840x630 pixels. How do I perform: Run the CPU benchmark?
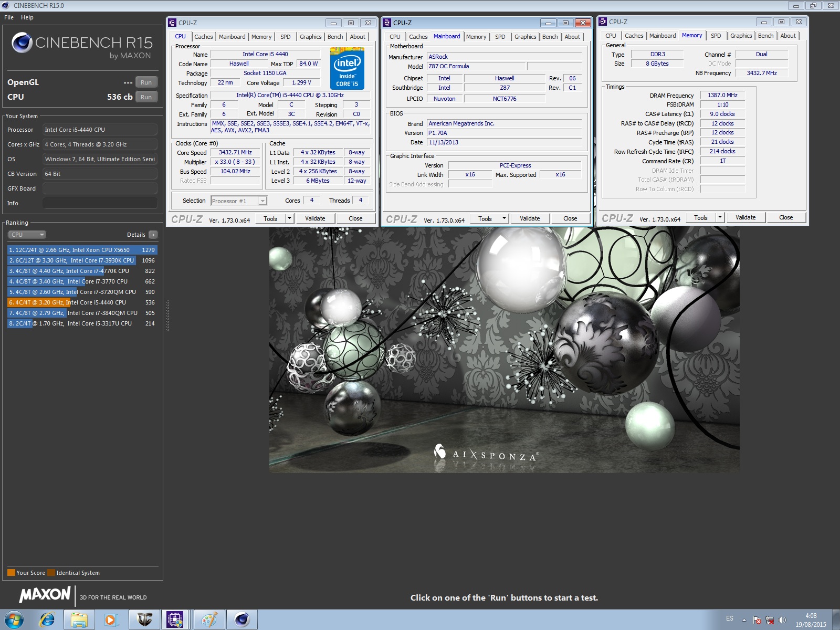[146, 97]
